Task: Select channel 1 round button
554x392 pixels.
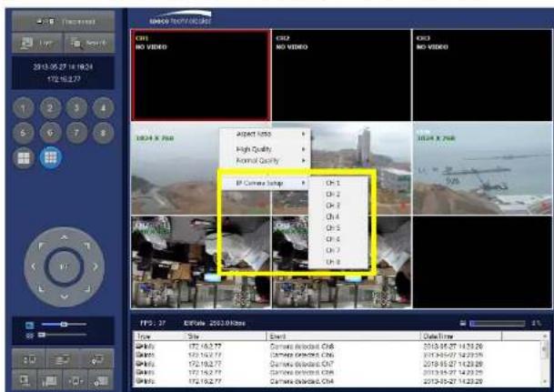Action: coord(24,108)
